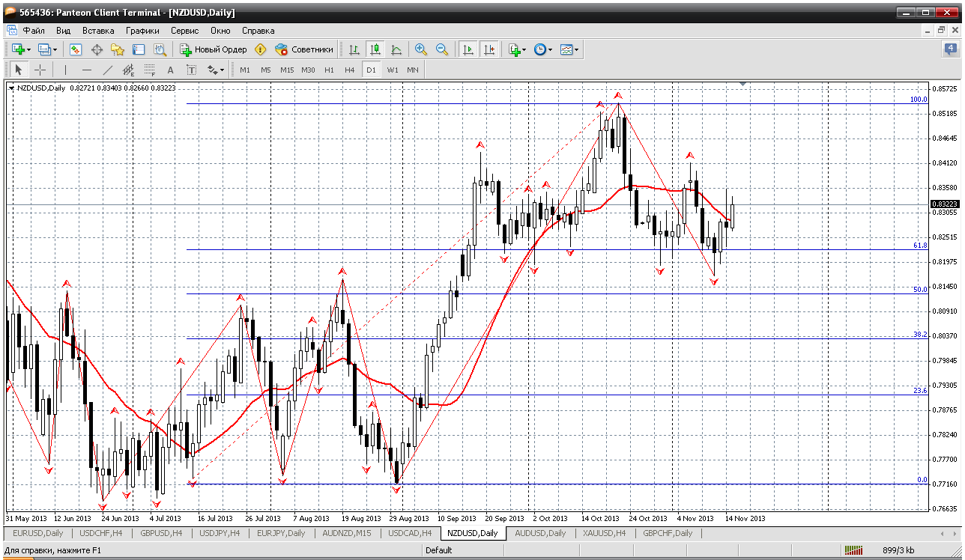Toggle the Советники auto-trading button
Image resolution: width=965 pixels, height=560 pixels.
(x=304, y=49)
